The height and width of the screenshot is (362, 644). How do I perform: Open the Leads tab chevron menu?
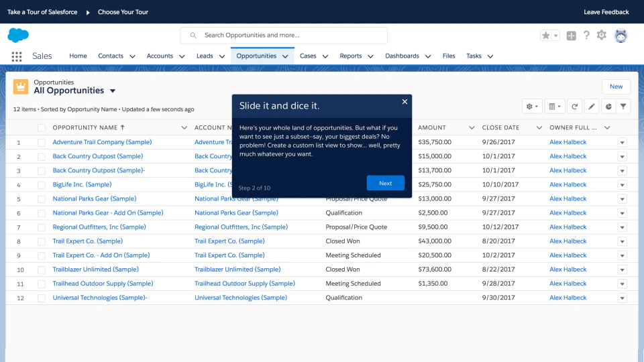tap(222, 56)
